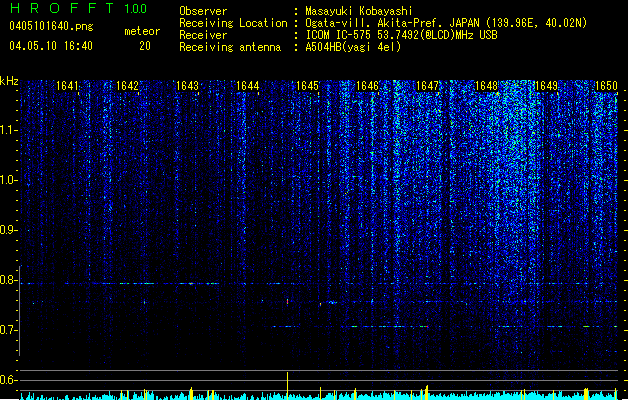Click the 1641 time axis label
This screenshot has width=629, height=400.
[67, 86]
